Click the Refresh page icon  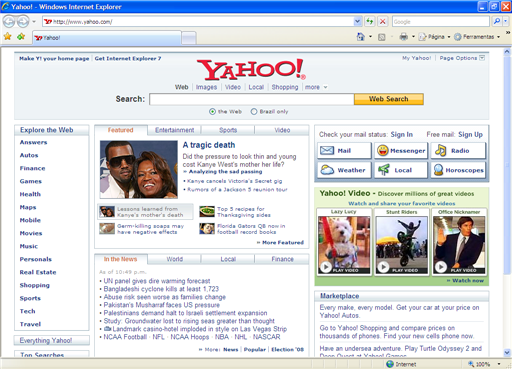(x=369, y=22)
